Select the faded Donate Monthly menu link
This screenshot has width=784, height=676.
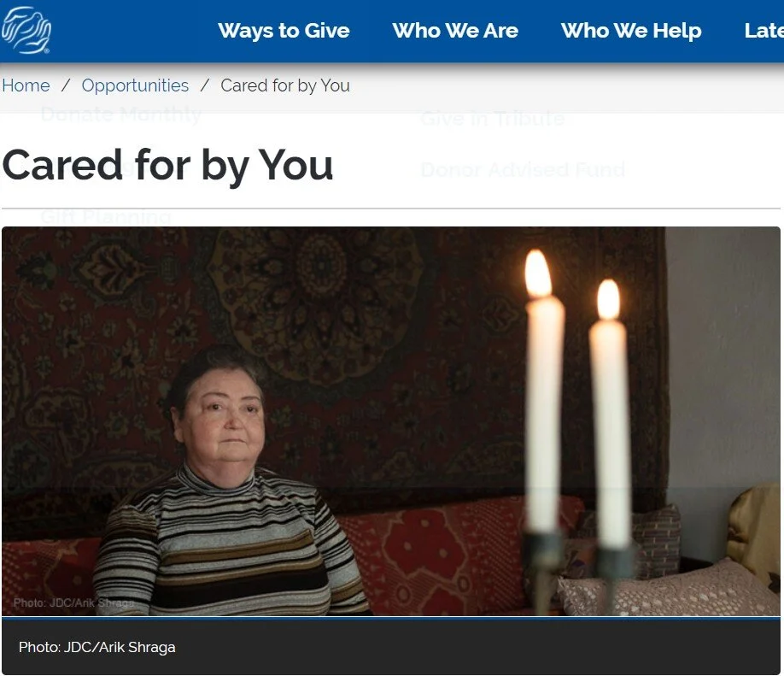(121, 115)
